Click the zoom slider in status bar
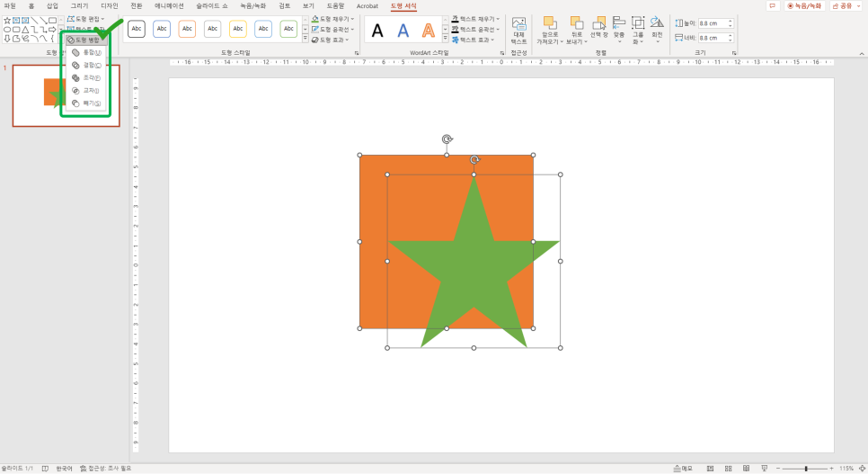Image resolution: width=868 pixels, height=474 pixels. 805,469
